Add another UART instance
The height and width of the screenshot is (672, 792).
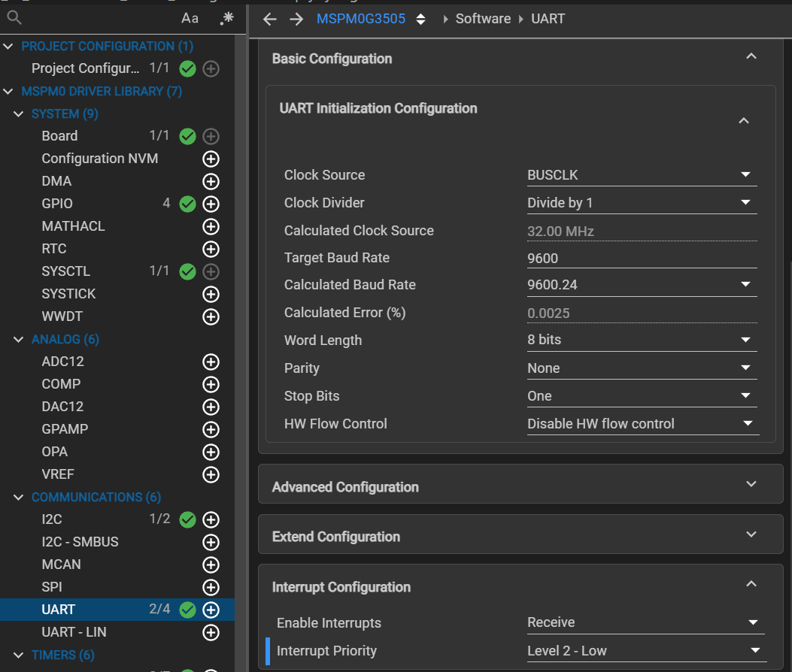211,610
